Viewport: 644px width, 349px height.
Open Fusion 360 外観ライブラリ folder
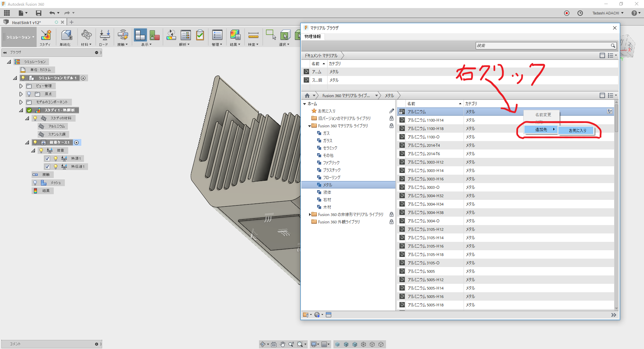pos(339,222)
